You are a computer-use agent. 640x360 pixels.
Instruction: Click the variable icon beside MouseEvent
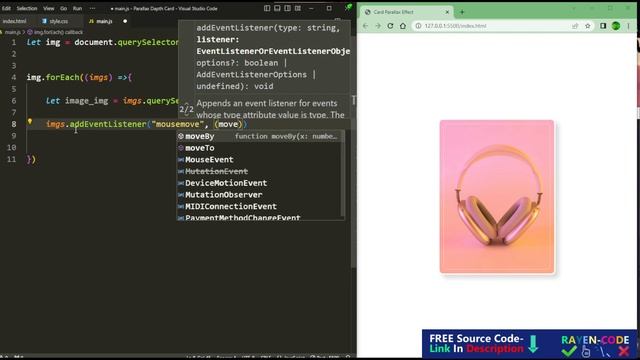click(x=181, y=160)
